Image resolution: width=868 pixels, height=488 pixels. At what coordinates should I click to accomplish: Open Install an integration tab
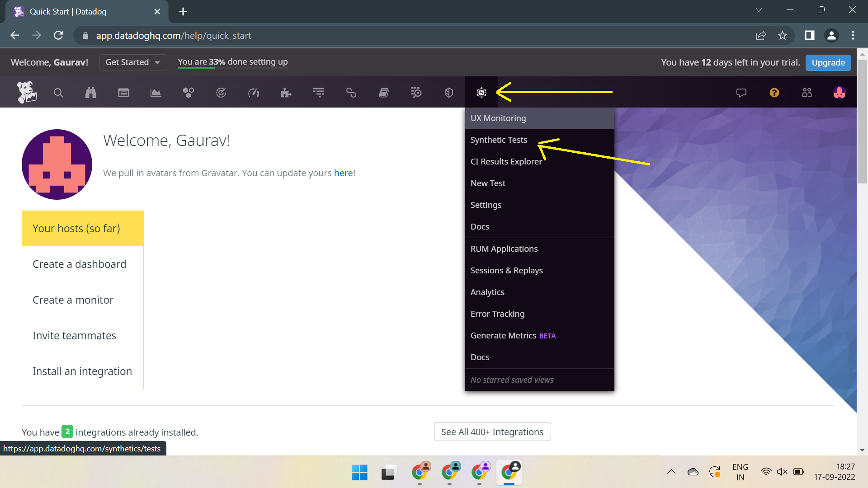[83, 371]
